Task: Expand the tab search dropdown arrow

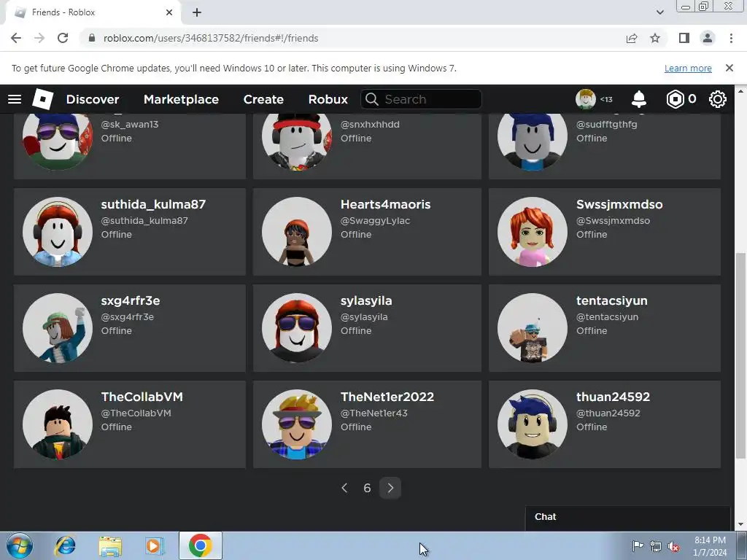Action: (x=659, y=12)
